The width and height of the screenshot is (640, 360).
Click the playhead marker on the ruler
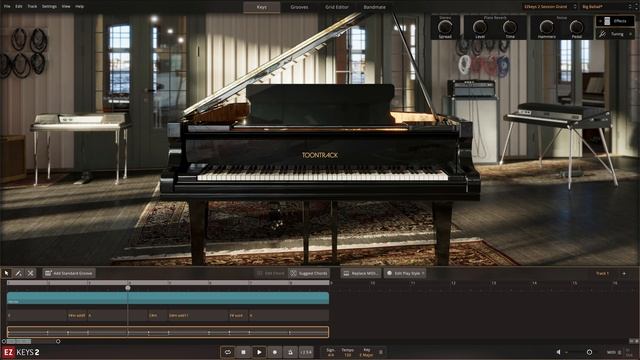(128, 288)
